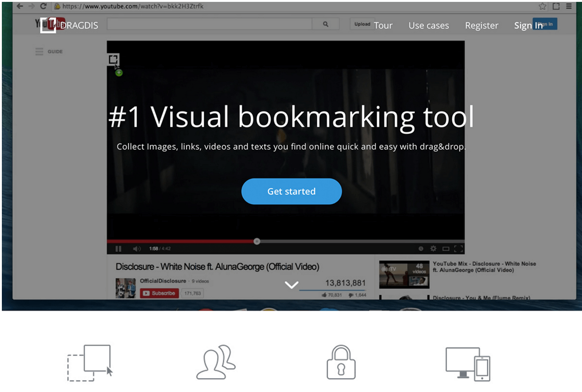
Task: Open Disclosure You & Me Flume Remix
Action: point(482,298)
